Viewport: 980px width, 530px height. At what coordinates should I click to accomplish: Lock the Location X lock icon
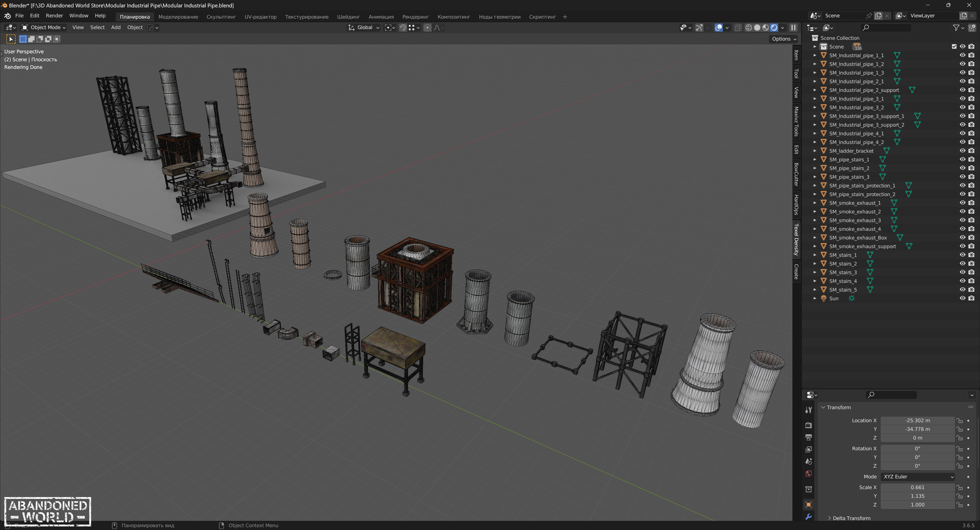960,420
